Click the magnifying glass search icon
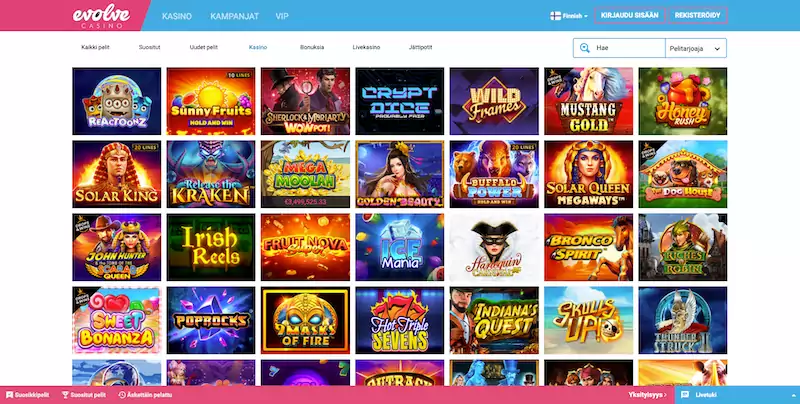The width and height of the screenshot is (800, 404). click(585, 48)
